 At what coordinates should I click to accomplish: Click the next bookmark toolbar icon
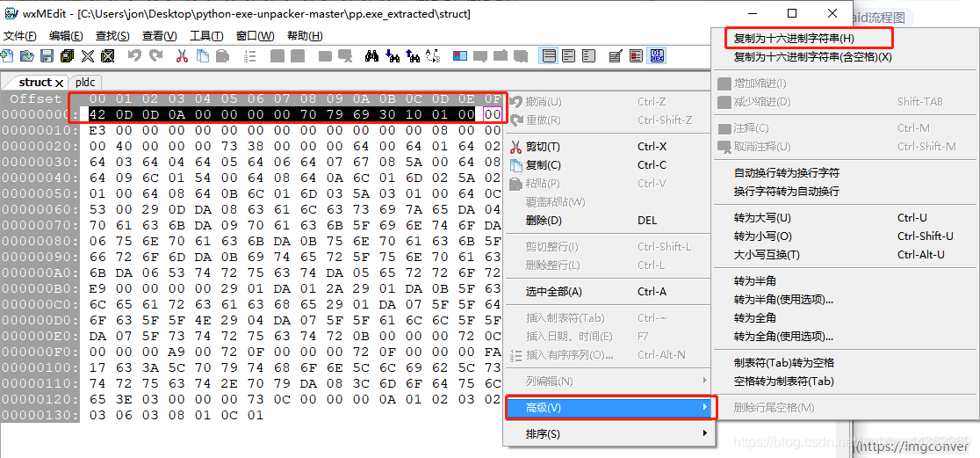[x=480, y=55]
